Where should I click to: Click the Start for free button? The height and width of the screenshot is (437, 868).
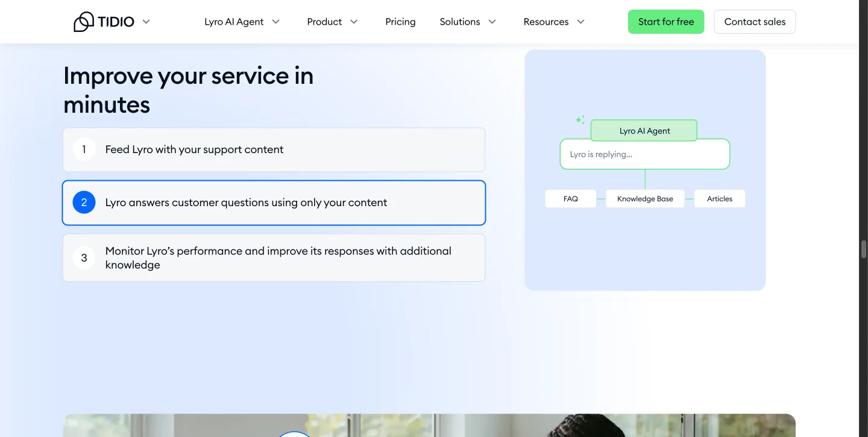(666, 22)
